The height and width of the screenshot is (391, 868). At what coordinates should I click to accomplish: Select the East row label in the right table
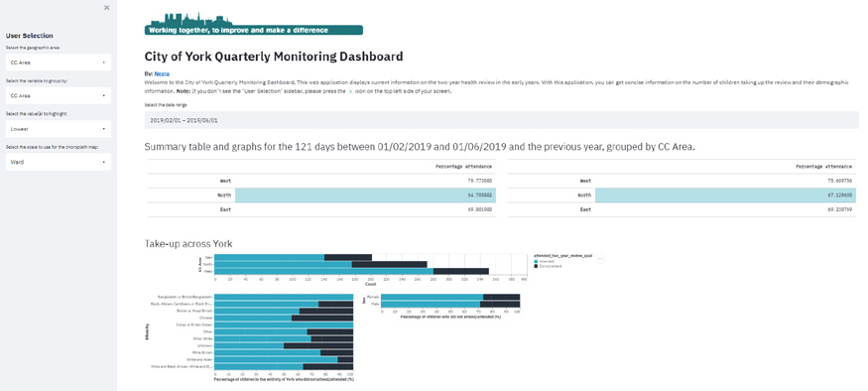point(585,210)
